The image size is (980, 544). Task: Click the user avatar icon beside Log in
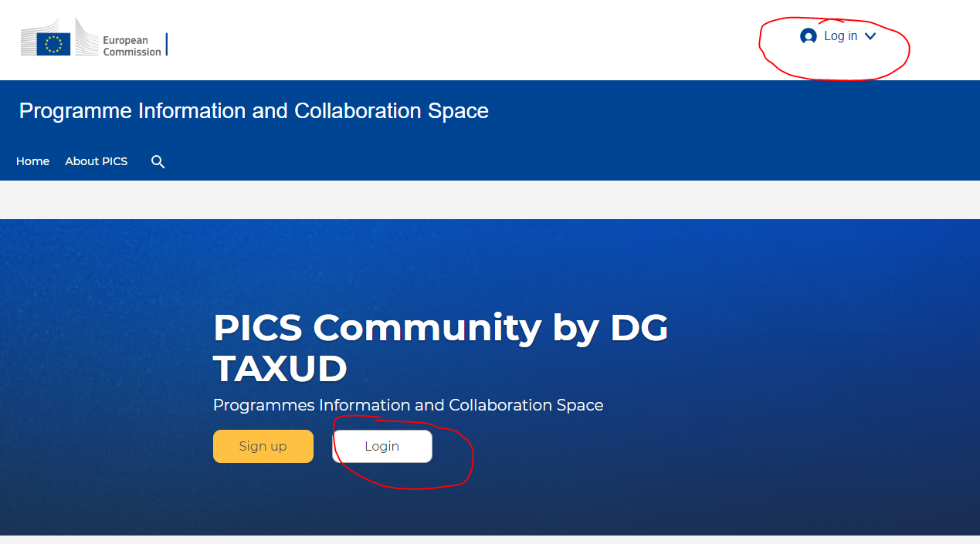pyautogui.click(x=809, y=36)
